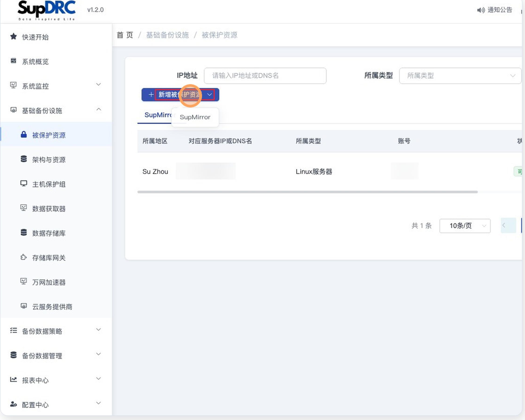Click the previous page arrow button
Screen dimensions: 525x420
508,226
